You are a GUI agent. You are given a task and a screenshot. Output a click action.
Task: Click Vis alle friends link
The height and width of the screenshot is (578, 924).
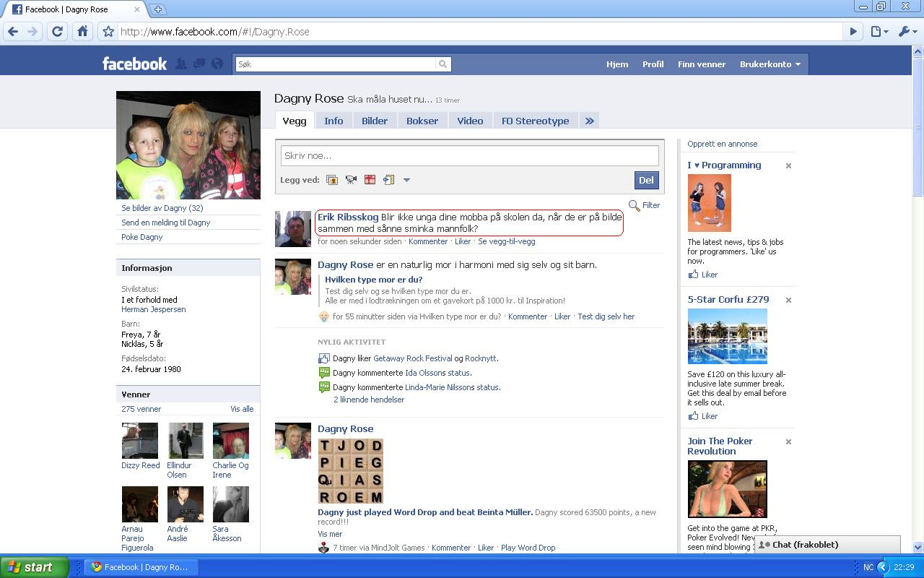click(x=242, y=409)
